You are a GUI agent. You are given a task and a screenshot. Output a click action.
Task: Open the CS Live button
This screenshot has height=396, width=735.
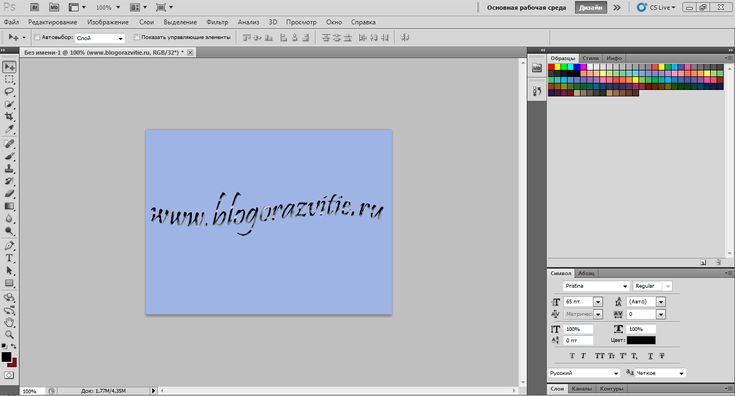tap(656, 7)
